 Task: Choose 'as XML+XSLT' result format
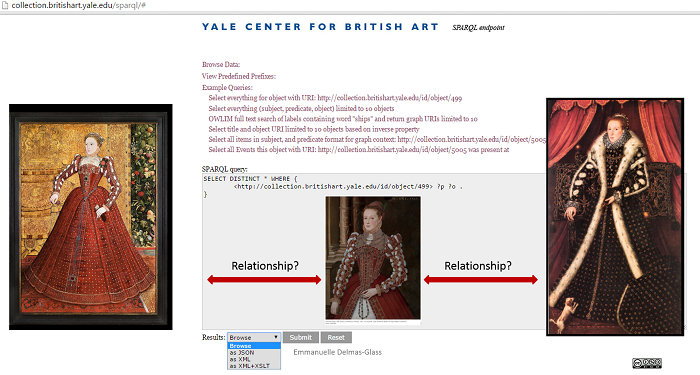[254, 366]
